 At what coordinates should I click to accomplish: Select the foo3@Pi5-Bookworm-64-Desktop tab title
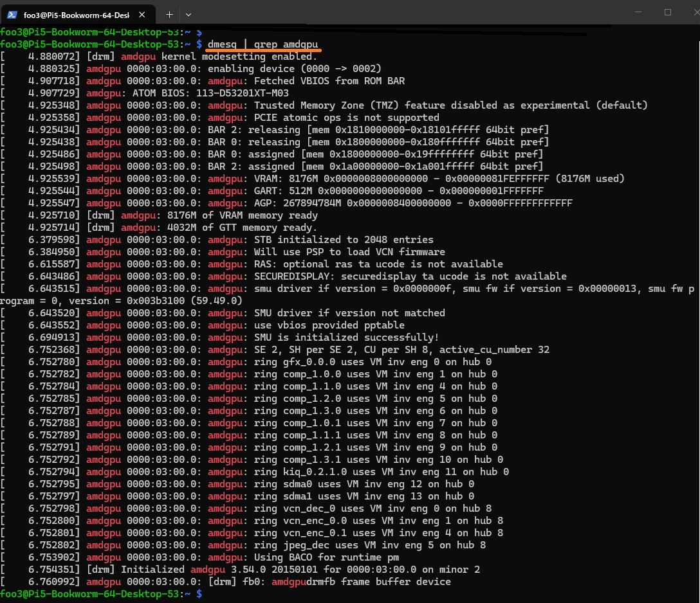point(71,14)
